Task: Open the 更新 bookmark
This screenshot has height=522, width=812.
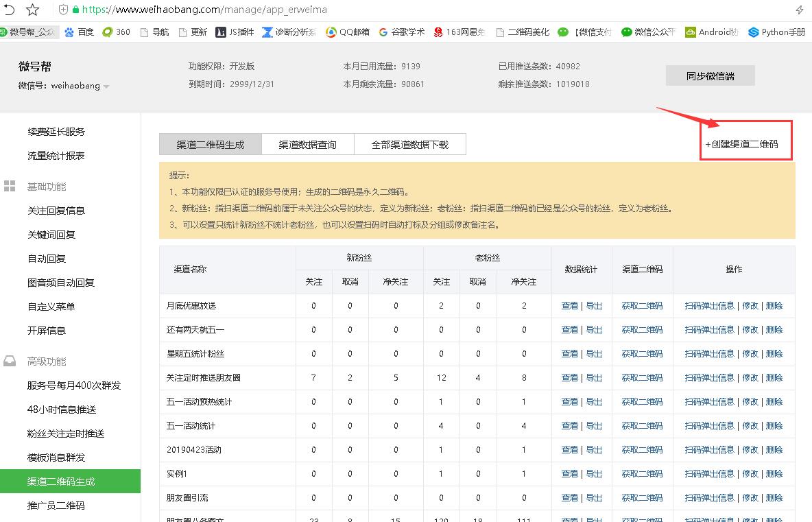Action: pyautogui.click(x=193, y=32)
